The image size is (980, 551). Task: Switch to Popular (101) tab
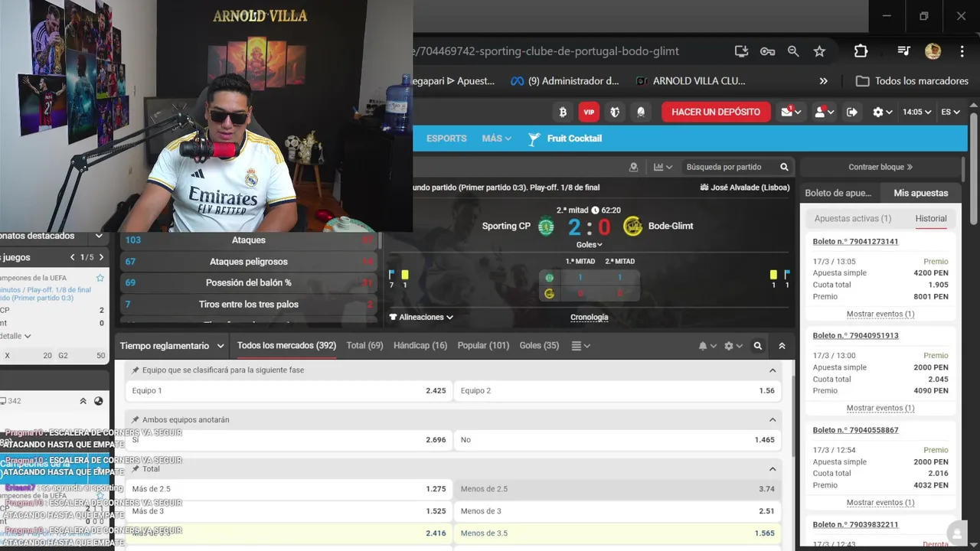click(x=483, y=346)
